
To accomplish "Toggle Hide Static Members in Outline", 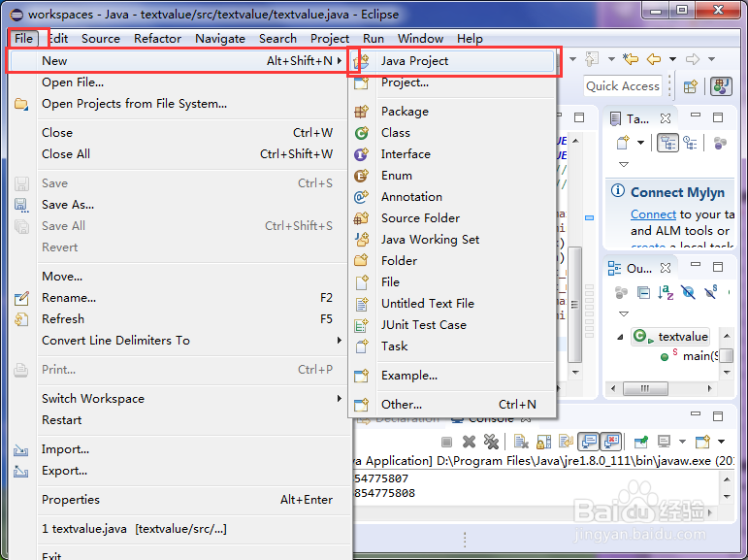I will click(x=710, y=292).
